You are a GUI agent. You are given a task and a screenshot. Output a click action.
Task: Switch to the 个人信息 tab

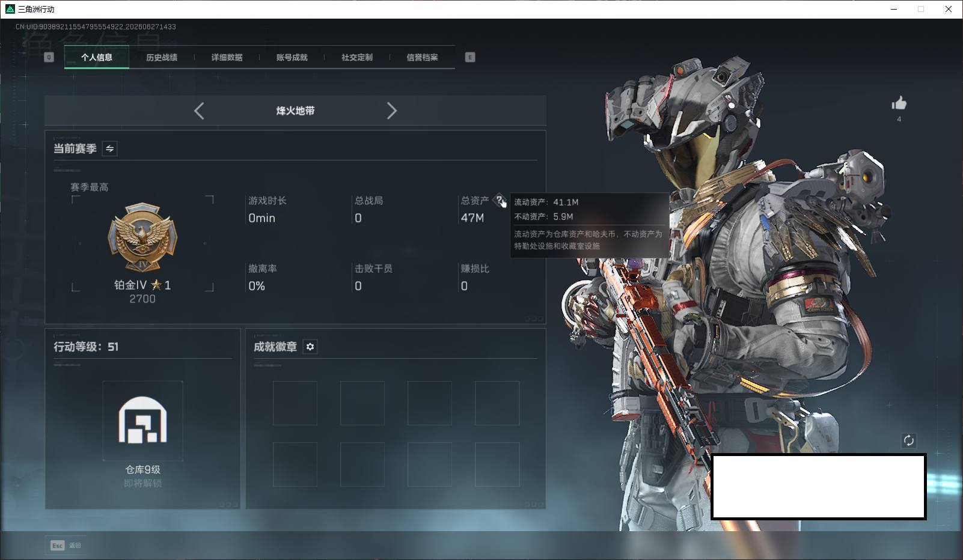pyautogui.click(x=97, y=57)
